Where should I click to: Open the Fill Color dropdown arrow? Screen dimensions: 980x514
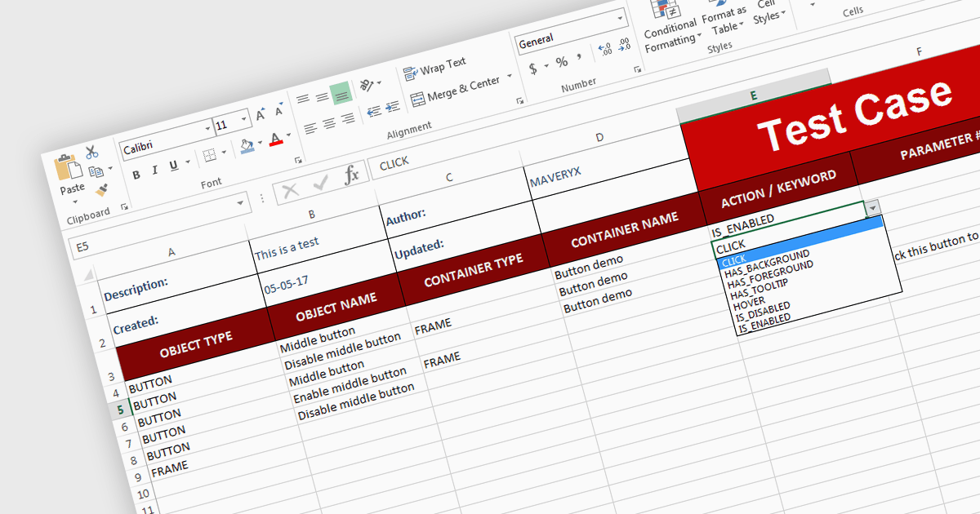coord(260,144)
